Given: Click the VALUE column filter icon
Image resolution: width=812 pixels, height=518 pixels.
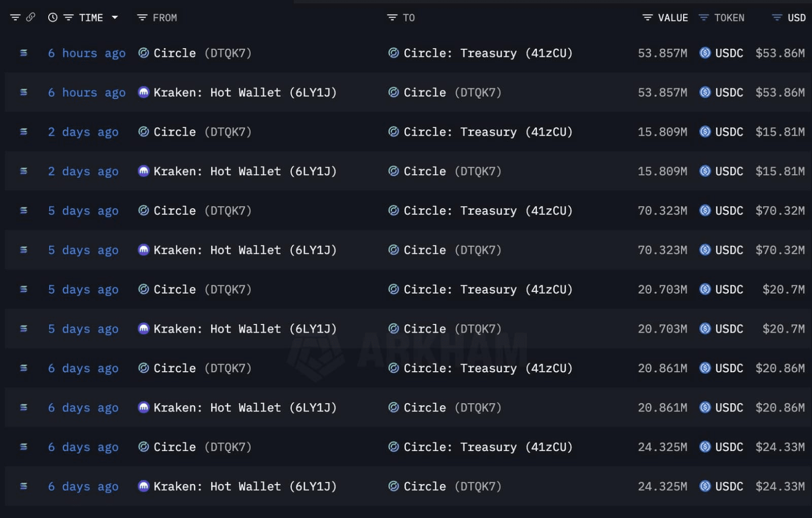Looking at the screenshot, I should (x=647, y=18).
